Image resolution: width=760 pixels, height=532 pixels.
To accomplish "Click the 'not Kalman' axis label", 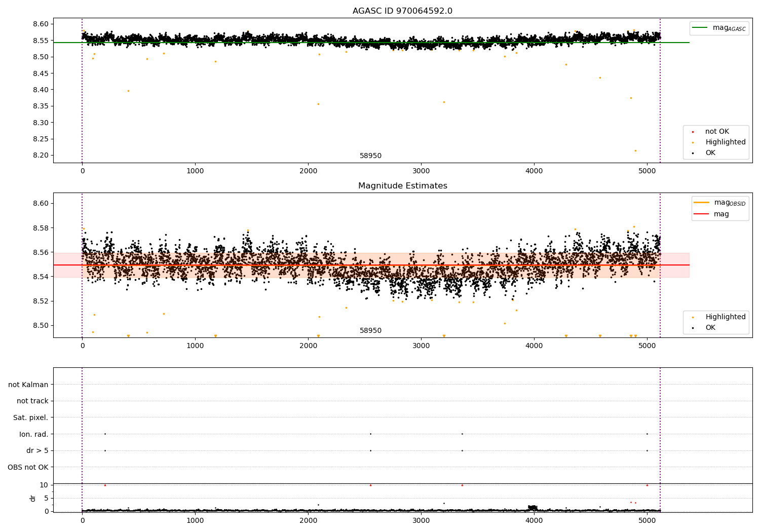I will click(x=28, y=385).
